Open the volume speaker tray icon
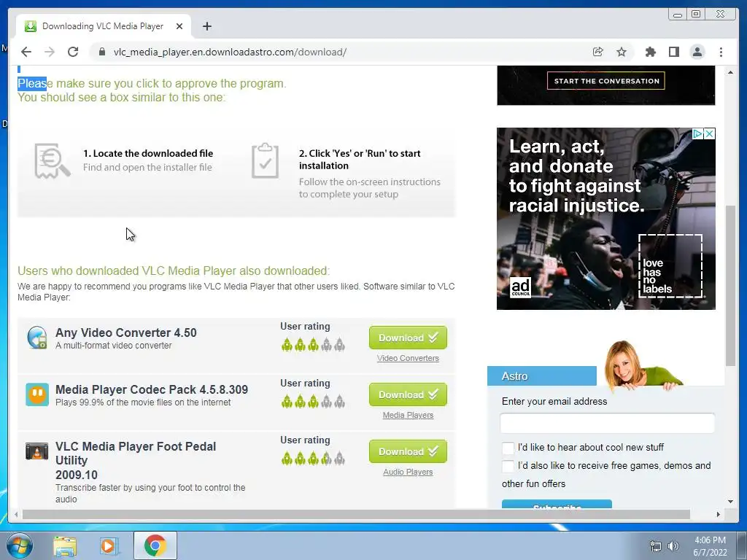This screenshot has height=560, width=747. (673, 546)
